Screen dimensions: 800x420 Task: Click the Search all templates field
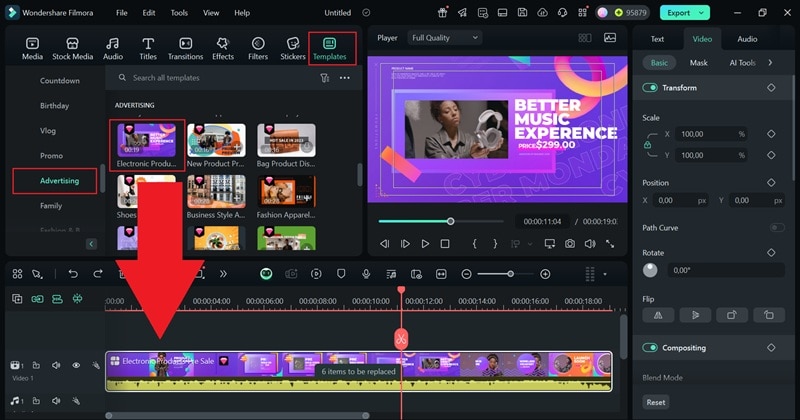click(x=219, y=78)
